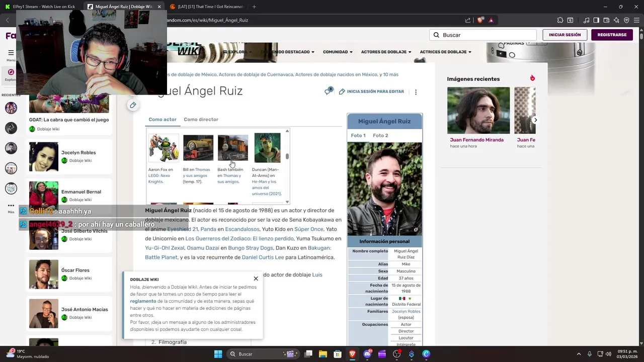Open a new browser tab with plus
The width and height of the screenshot is (644, 362).
click(254, 7)
